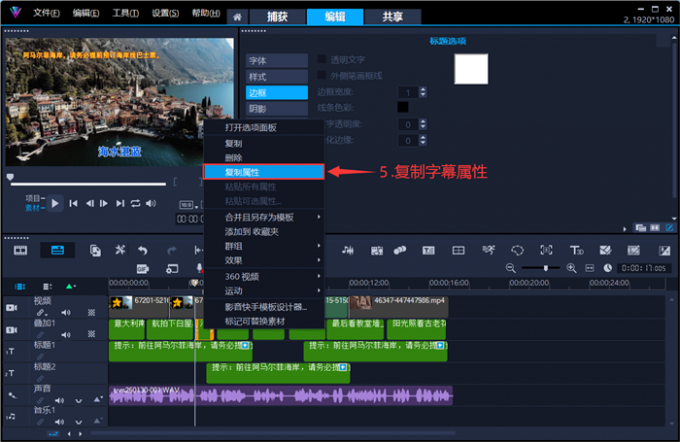This screenshot has height=442, width=680.
Task: Click the project duration clock icon
Action: click(608, 268)
